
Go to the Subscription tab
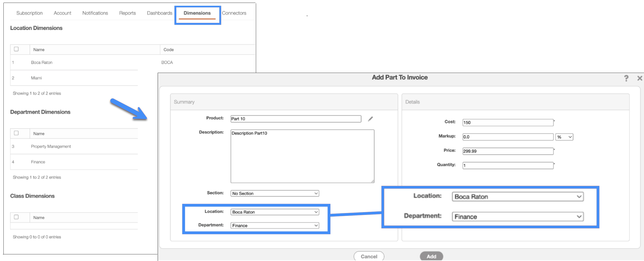29,13
